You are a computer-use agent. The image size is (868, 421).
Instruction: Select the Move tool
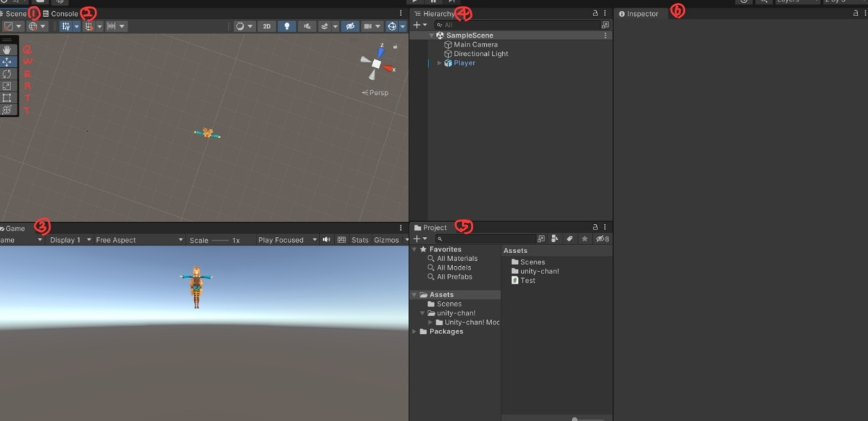pyautogui.click(x=7, y=62)
